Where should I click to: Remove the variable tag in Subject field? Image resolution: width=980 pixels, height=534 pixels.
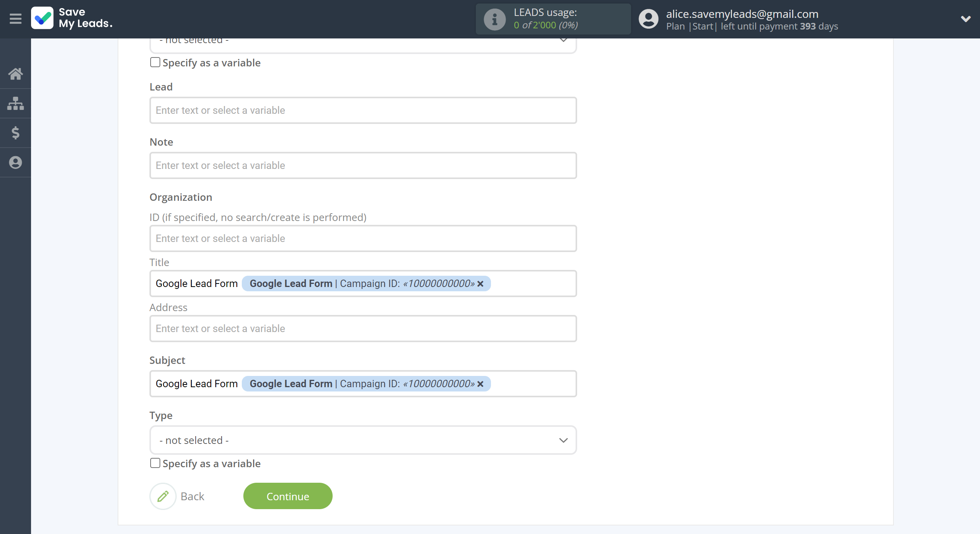tap(480, 384)
